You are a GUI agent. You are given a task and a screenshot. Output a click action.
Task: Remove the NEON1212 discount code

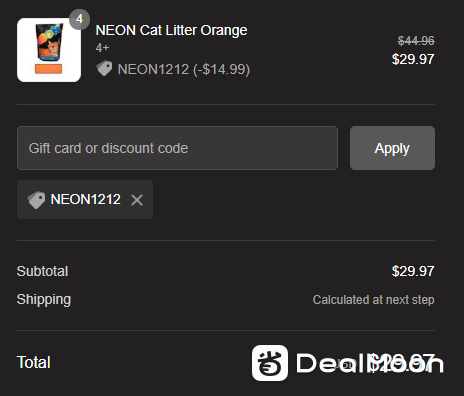click(x=137, y=200)
